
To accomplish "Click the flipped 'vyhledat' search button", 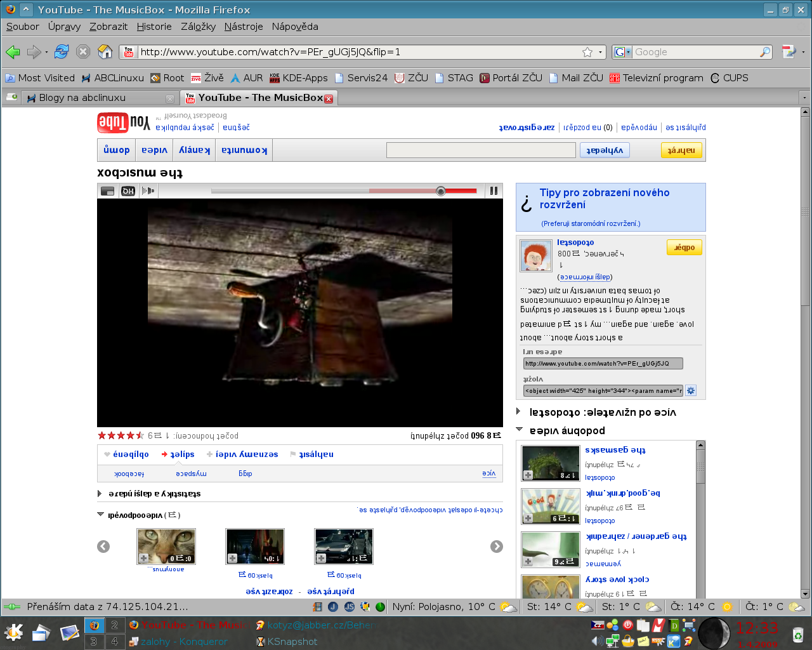I will (605, 150).
